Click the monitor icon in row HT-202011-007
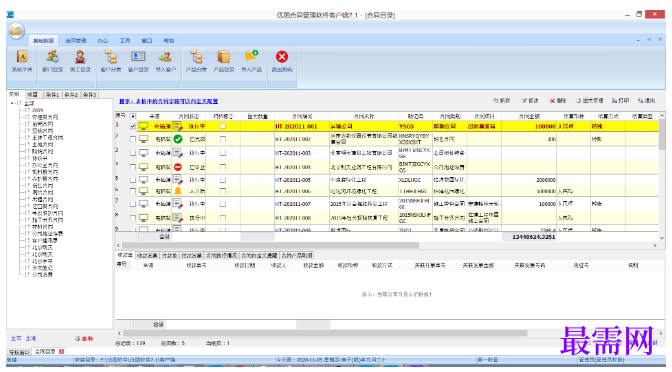The height and width of the screenshot is (372, 672). [143, 204]
